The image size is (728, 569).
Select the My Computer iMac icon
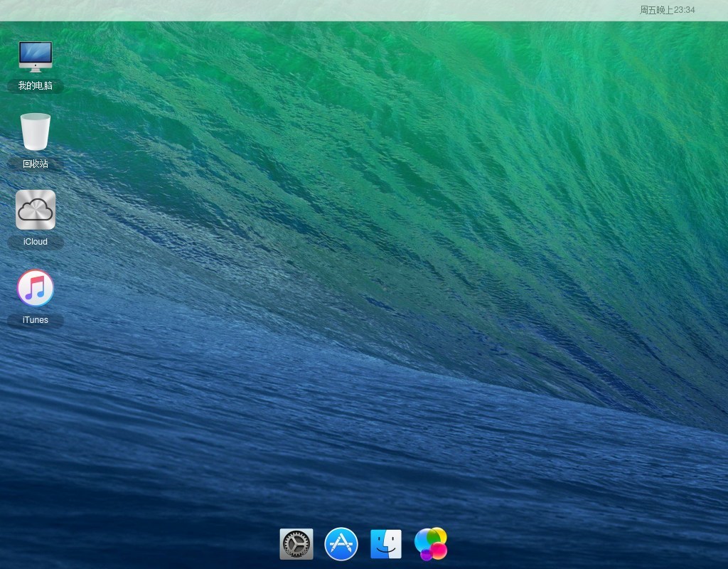(36, 55)
